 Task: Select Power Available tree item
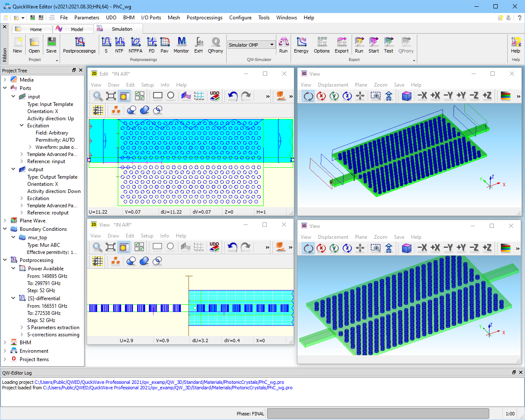[x=46, y=269]
